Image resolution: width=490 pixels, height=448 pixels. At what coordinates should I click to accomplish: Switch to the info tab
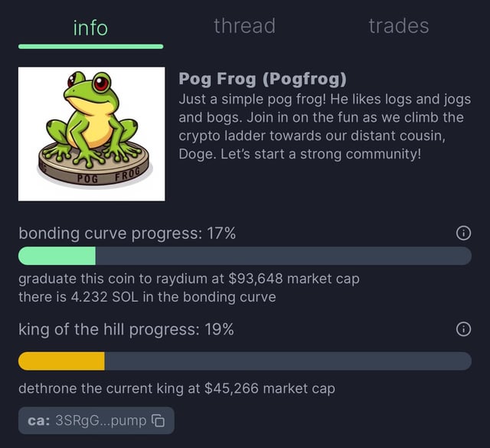(90, 28)
